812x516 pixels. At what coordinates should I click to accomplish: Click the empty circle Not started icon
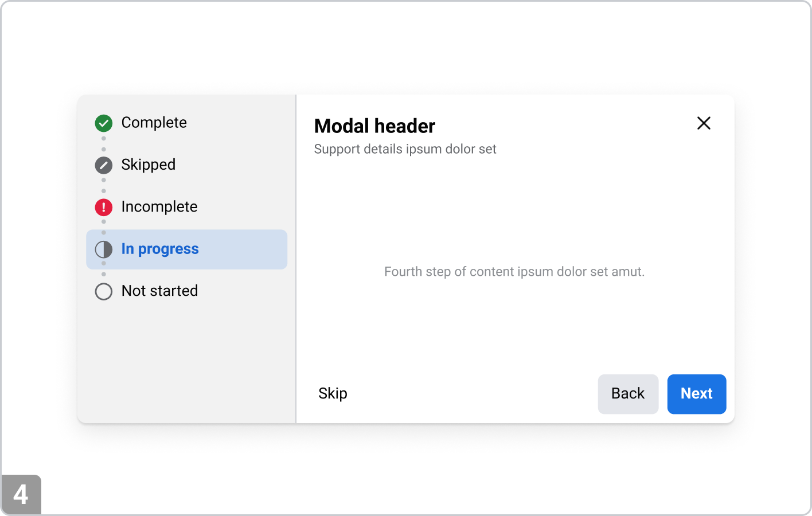[x=104, y=291]
